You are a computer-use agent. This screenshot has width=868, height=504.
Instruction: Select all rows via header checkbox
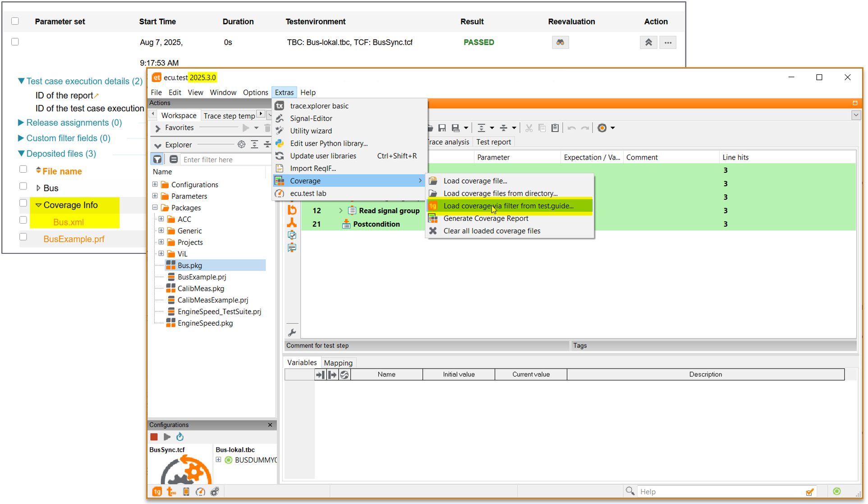click(x=15, y=21)
